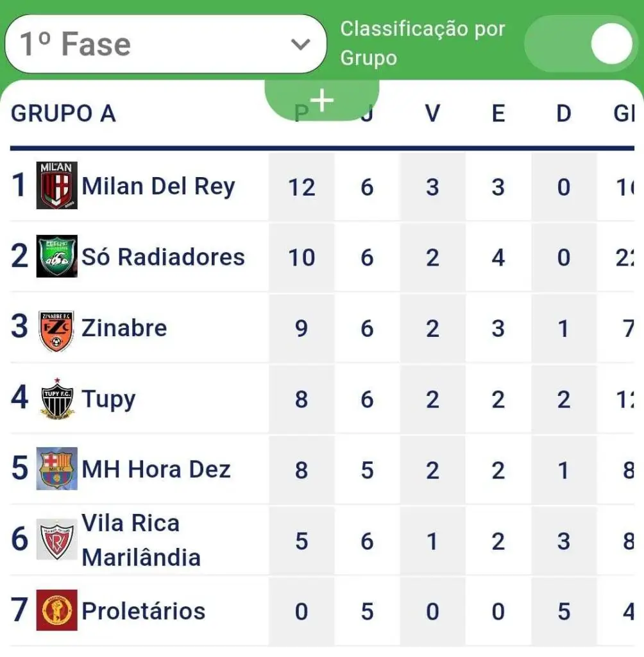Expand columns with the green plus button
The height and width of the screenshot is (657, 644).
322,101
